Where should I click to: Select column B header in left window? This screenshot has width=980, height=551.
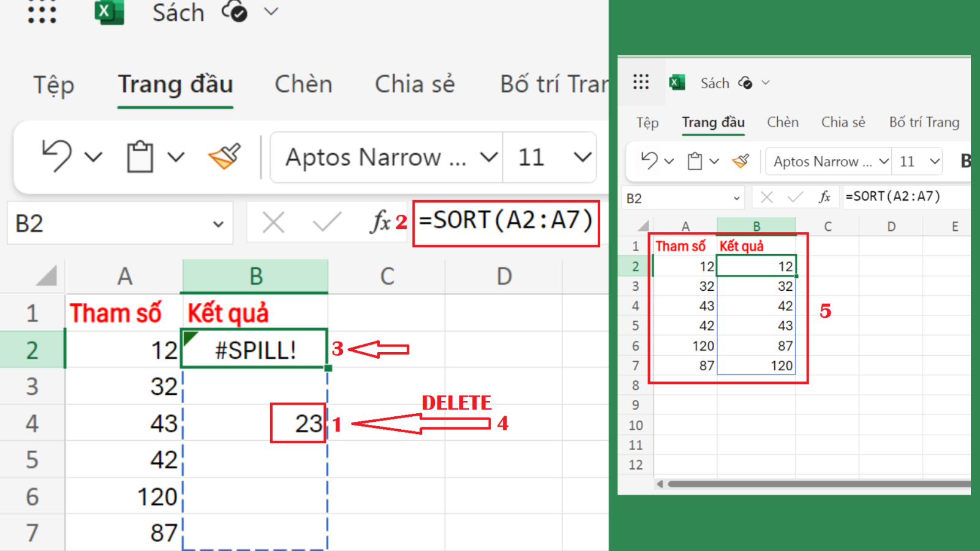255,276
